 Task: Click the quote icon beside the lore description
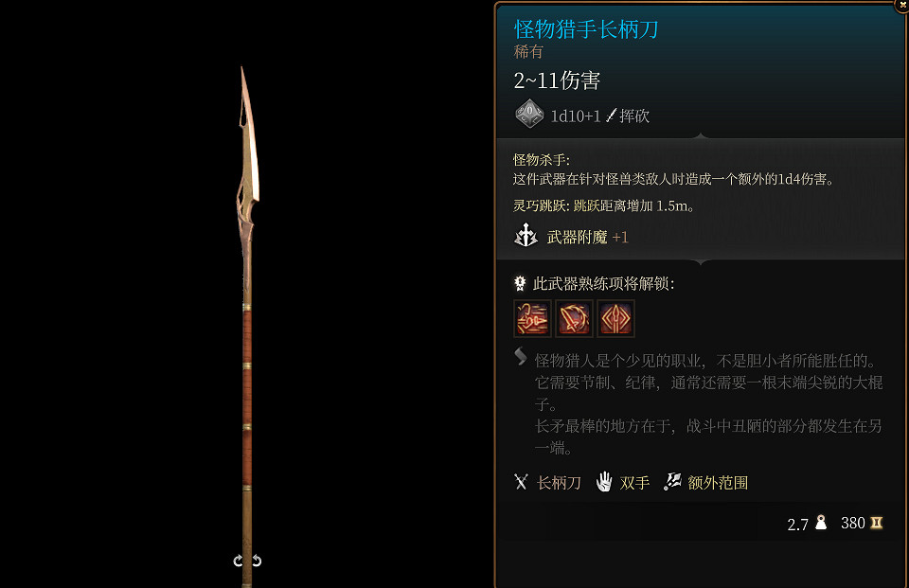pyautogui.click(x=521, y=356)
